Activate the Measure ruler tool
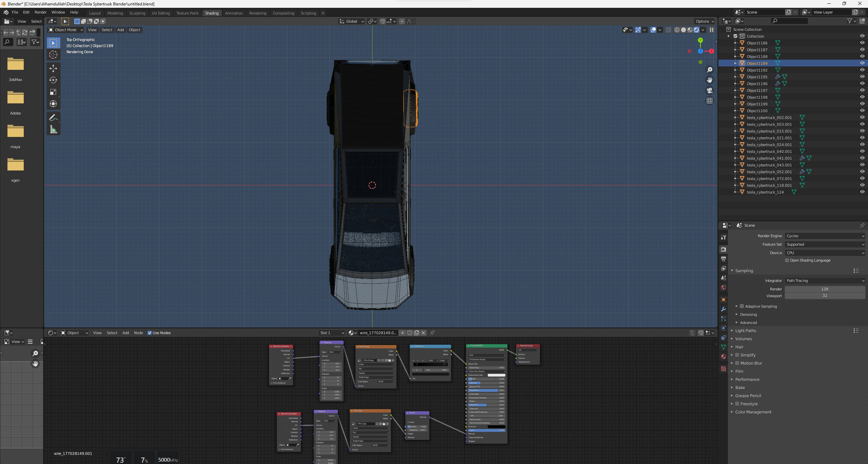Viewport: 868px width, 464px height. (53, 129)
